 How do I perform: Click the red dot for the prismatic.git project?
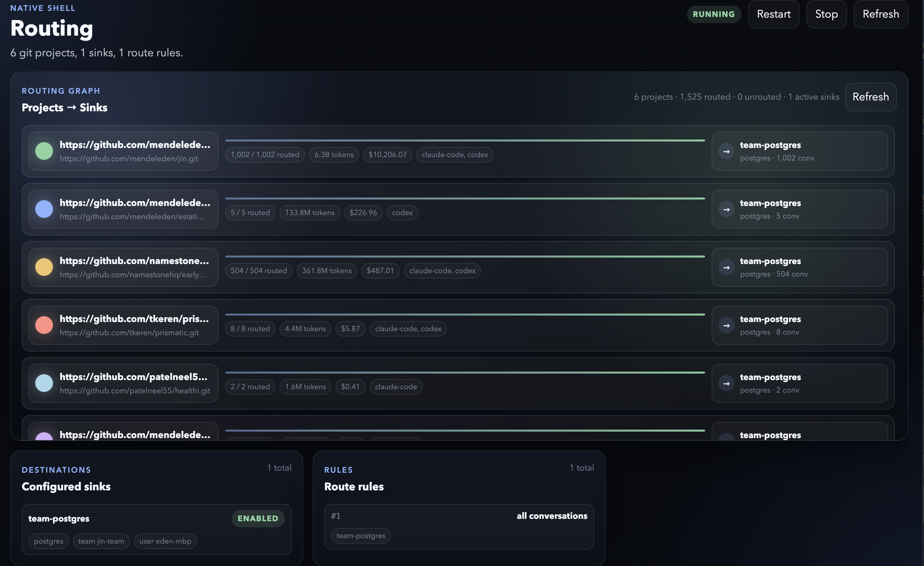click(44, 325)
